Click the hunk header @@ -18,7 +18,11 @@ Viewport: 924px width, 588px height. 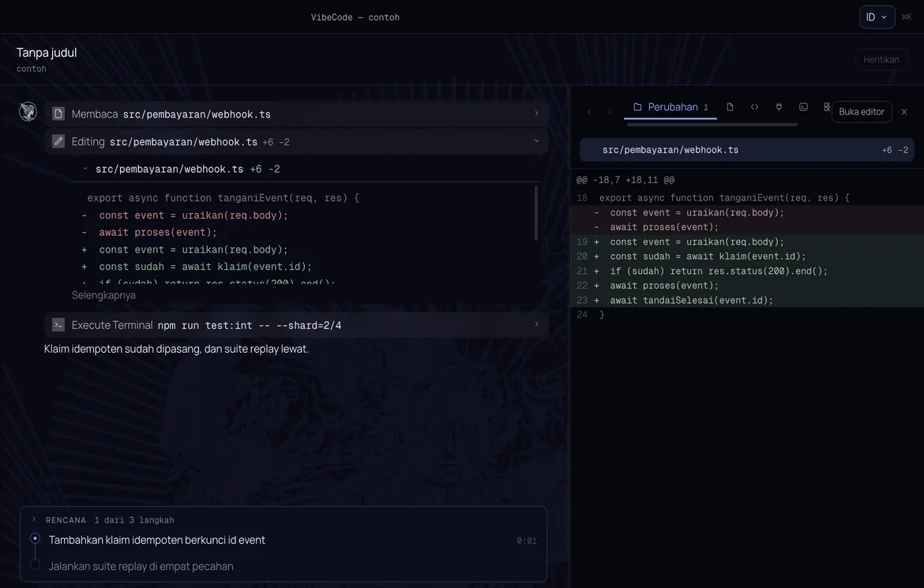(x=625, y=180)
